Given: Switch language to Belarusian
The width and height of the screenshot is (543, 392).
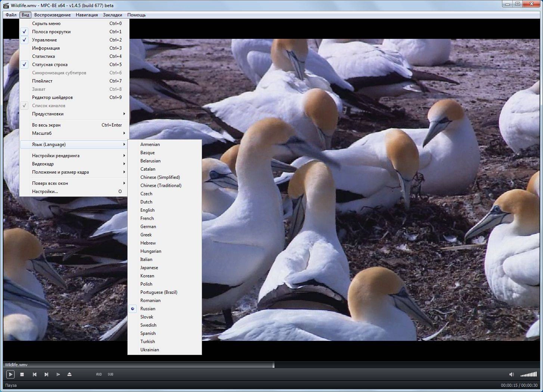Looking at the screenshot, I should click(164, 161).
